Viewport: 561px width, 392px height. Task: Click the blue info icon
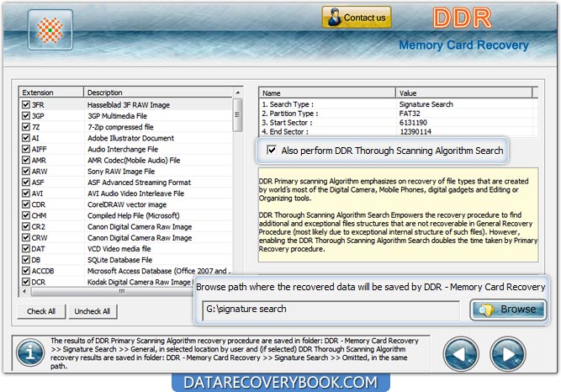point(30,353)
